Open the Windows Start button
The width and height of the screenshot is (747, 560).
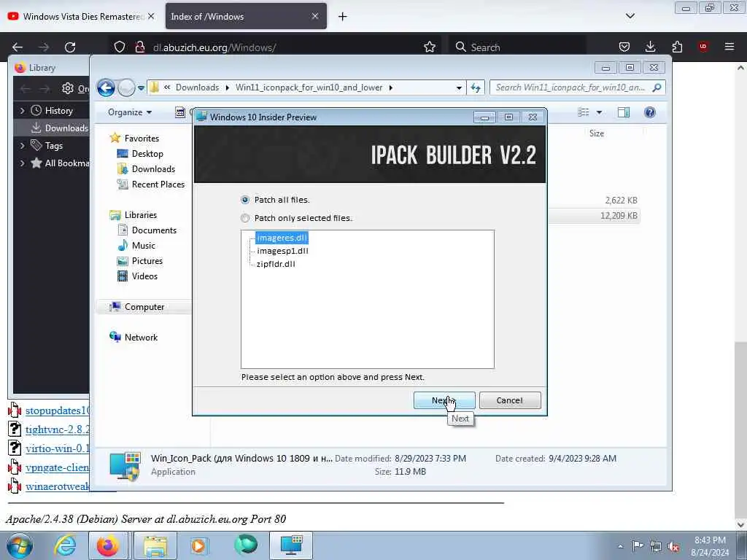20,545
